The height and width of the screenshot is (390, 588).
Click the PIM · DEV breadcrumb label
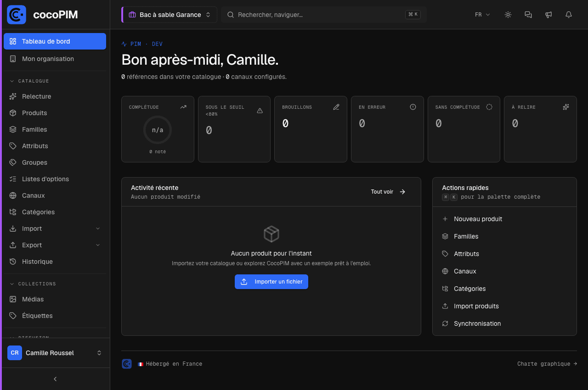147,44
